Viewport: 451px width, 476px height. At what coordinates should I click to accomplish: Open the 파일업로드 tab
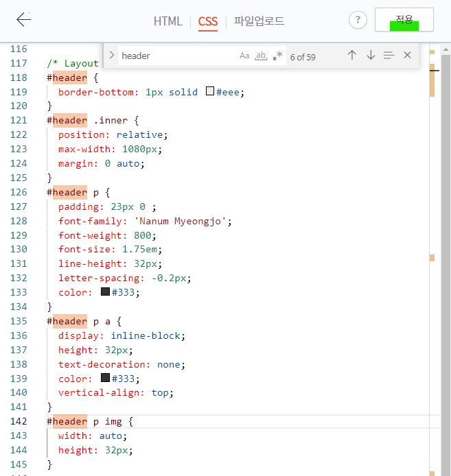pyautogui.click(x=259, y=21)
